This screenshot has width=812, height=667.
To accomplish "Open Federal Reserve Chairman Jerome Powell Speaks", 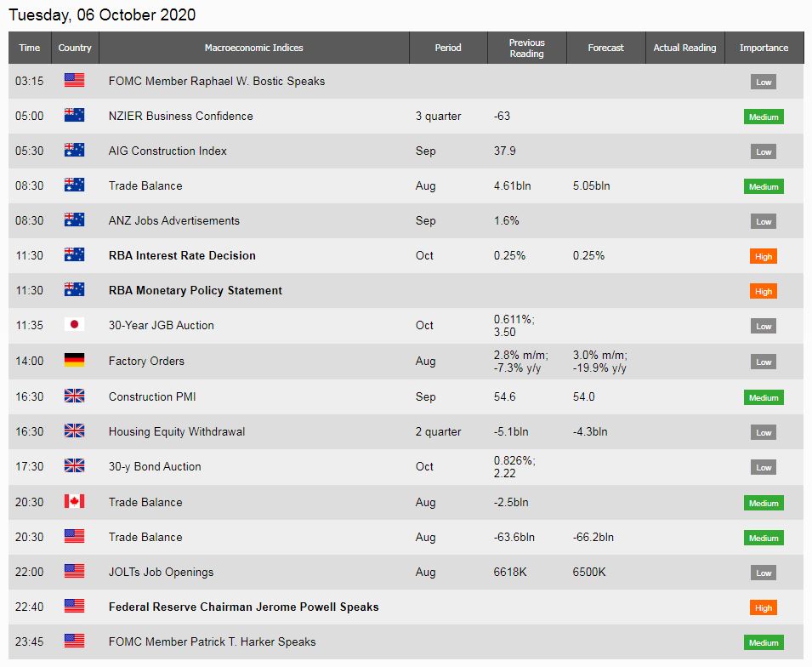I will tap(243, 607).
